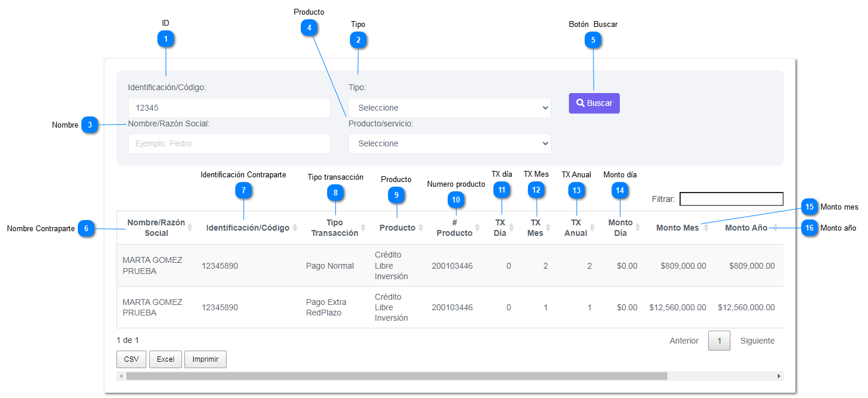This screenshot has height=398, width=868.
Task: Sort by TX Mes column arrows
Action: click(548, 228)
